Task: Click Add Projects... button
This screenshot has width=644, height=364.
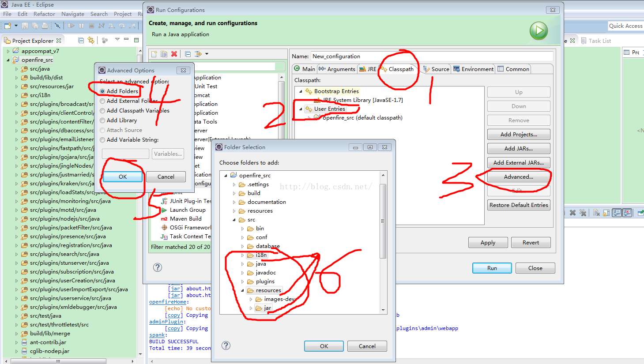Action: coord(519,134)
